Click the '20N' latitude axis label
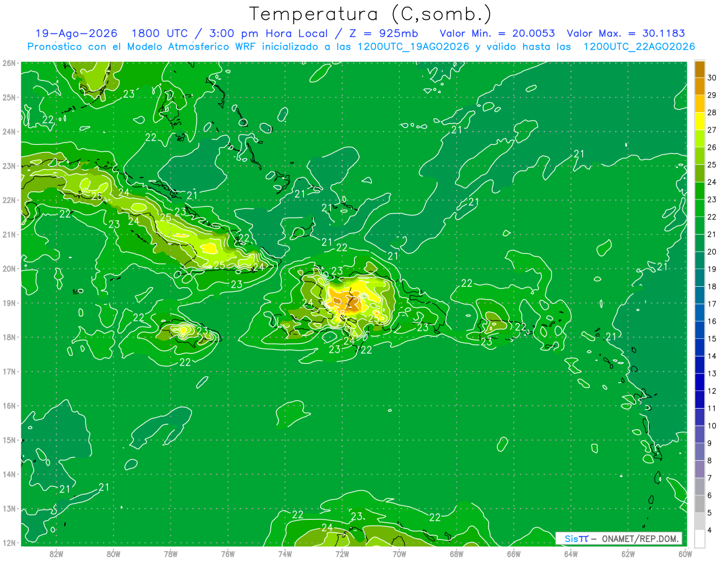This screenshot has height=562, width=728. 10,269
